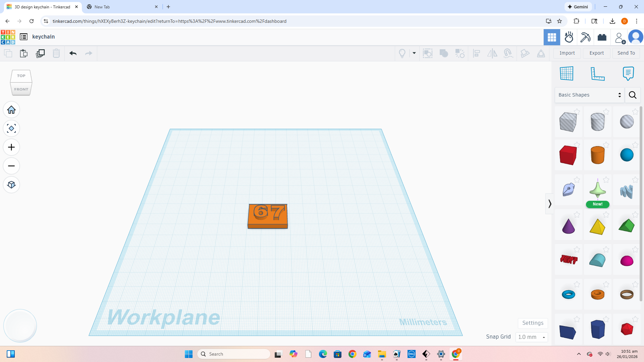Expand the Basic Shapes category dropdown

pyautogui.click(x=590, y=95)
